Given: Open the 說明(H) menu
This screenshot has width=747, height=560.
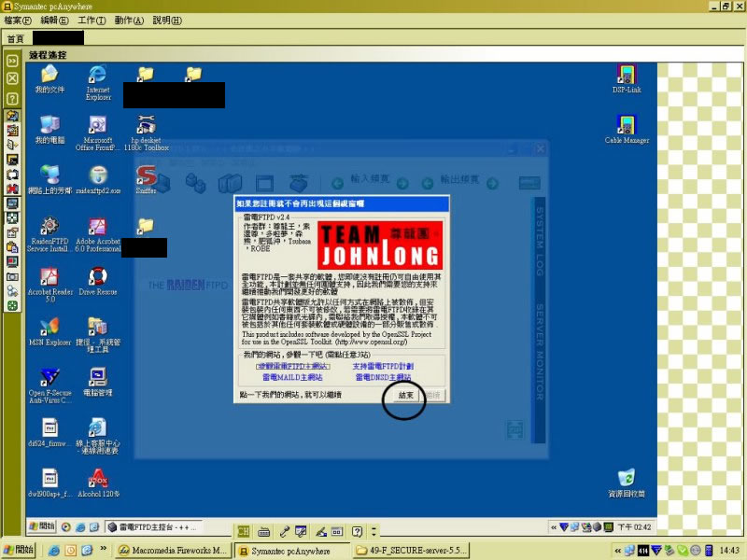Looking at the screenshot, I should tap(167, 21).
